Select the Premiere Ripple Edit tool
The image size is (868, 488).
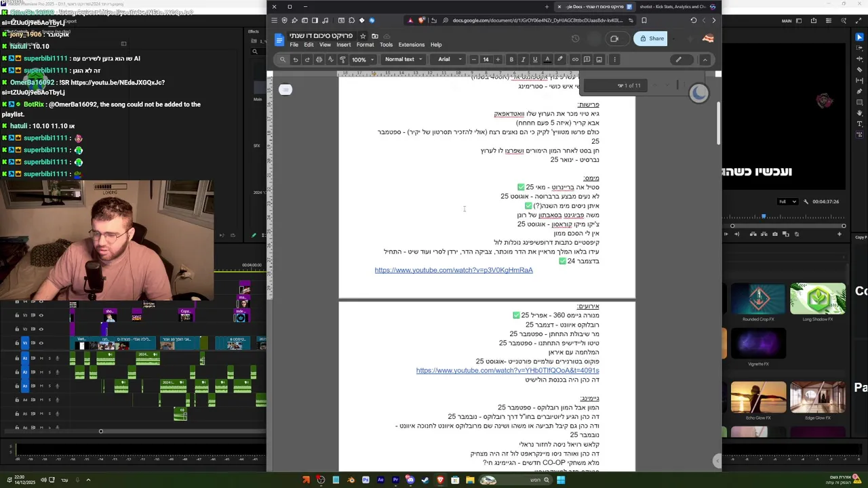(859, 58)
